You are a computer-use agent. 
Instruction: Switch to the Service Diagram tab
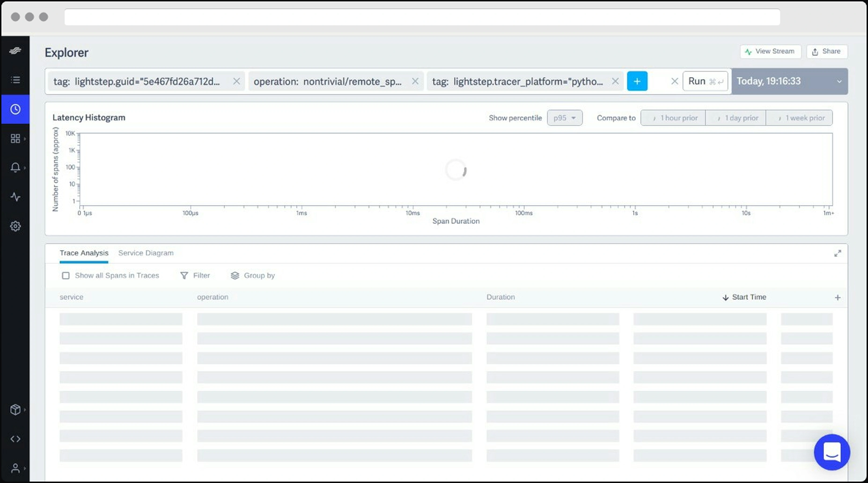(x=146, y=253)
